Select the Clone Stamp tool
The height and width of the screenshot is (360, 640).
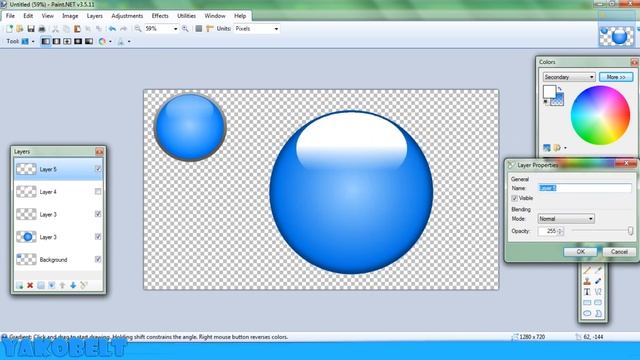[x=587, y=281]
